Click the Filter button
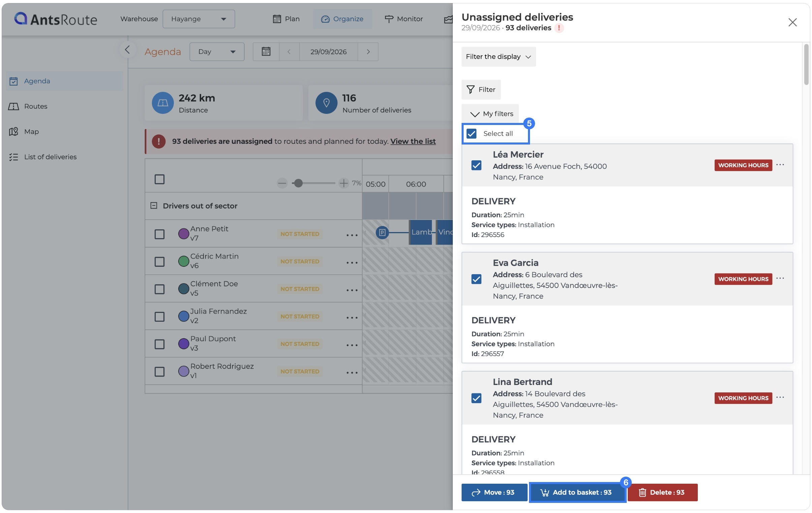The width and height of the screenshot is (812, 513). 481,90
